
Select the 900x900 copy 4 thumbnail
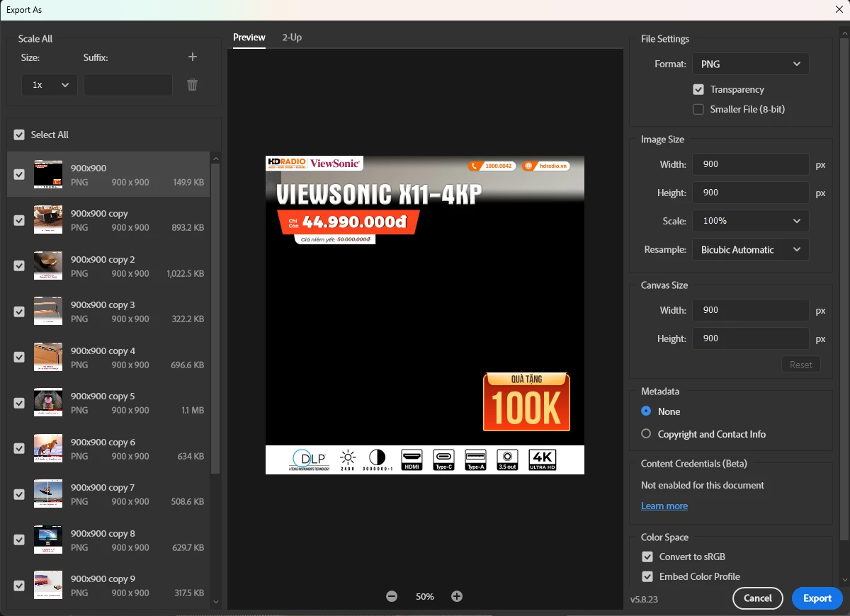pos(48,357)
